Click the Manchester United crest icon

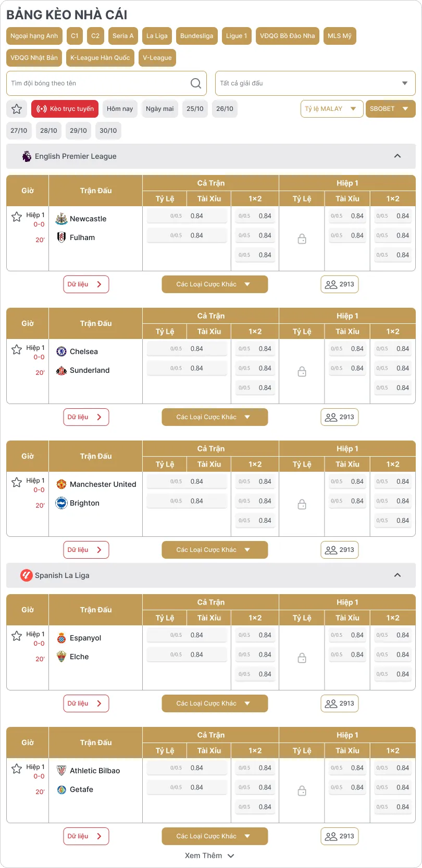click(x=61, y=484)
